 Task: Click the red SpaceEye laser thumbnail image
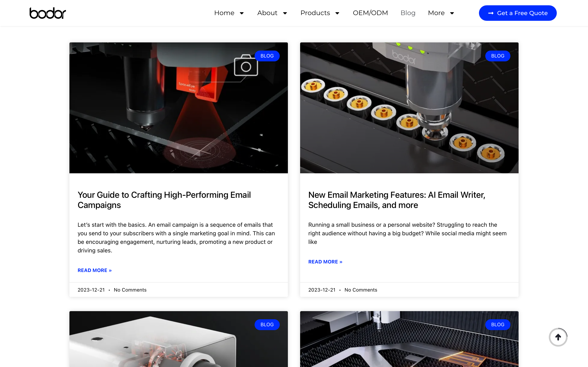point(178,108)
